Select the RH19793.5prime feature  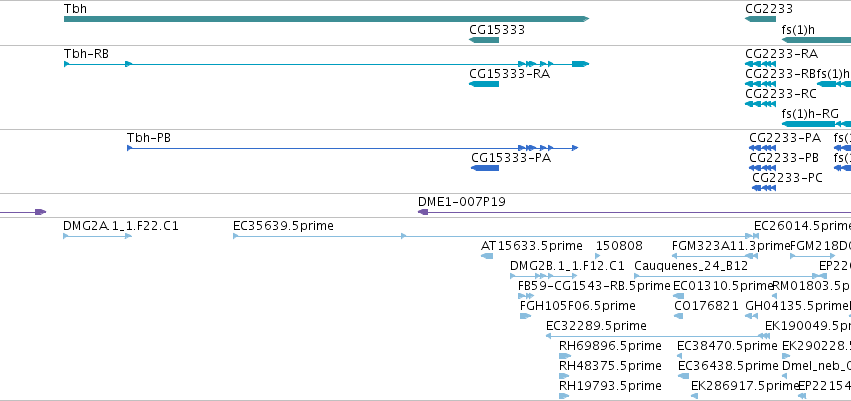[x=564, y=397]
